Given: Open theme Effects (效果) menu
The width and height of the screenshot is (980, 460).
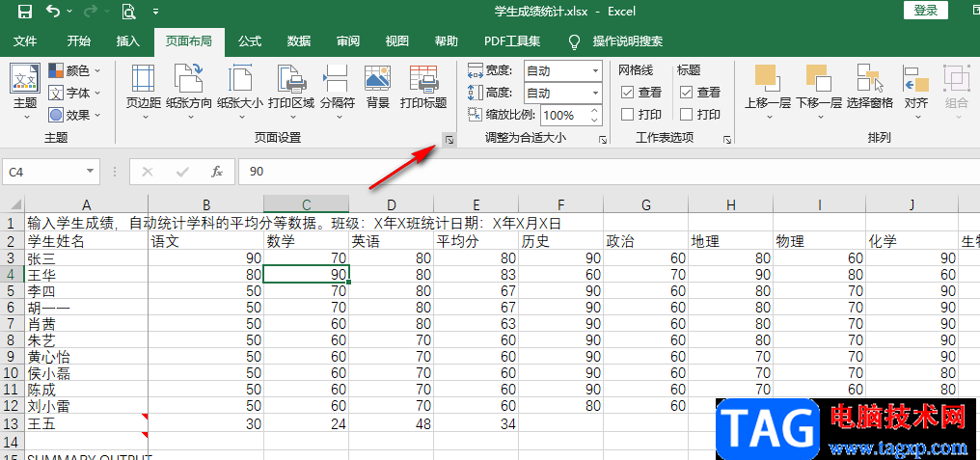Looking at the screenshot, I should tap(74, 115).
